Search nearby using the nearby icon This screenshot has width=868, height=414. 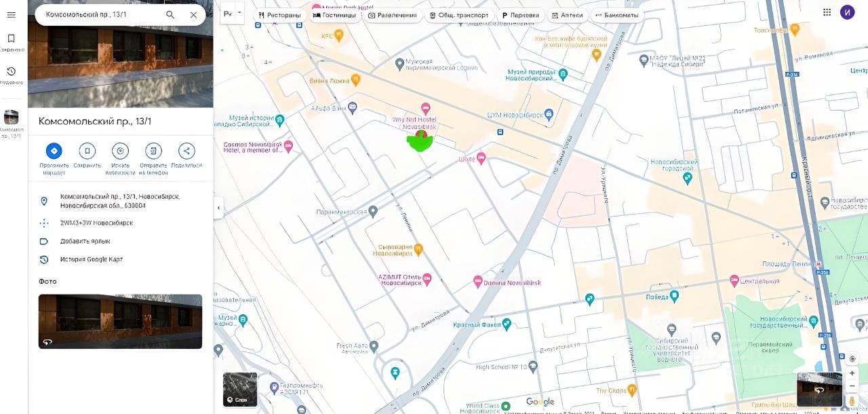pyautogui.click(x=120, y=151)
